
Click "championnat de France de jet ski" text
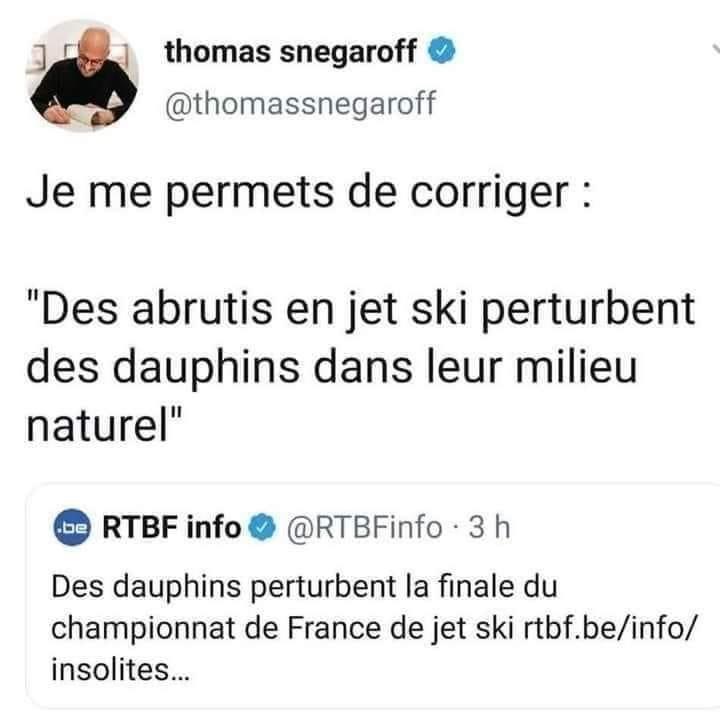(282, 629)
